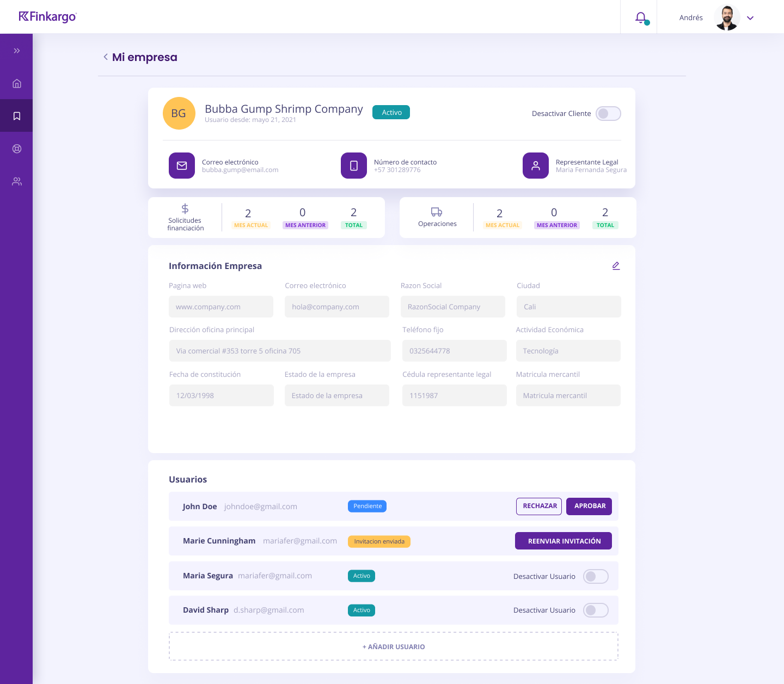784x684 pixels.
Task: Expand the user account dropdown chevron
Action: [x=750, y=18]
